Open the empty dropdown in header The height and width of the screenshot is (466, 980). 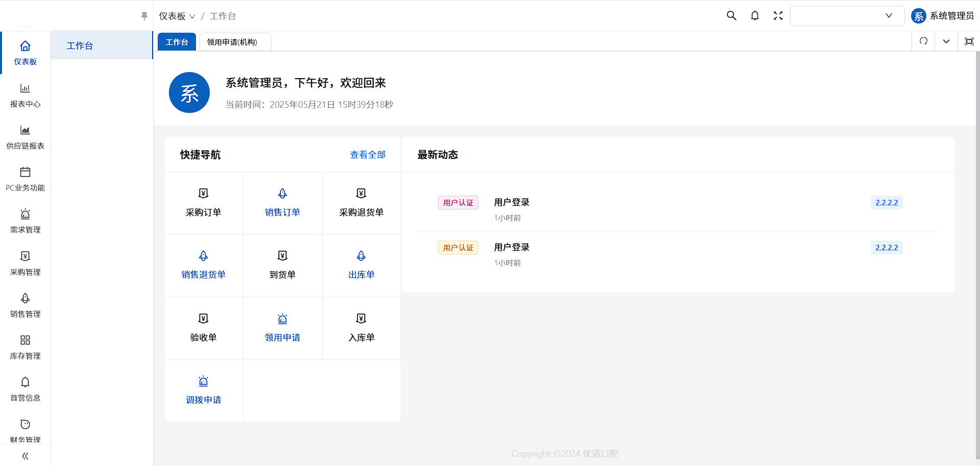coord(847,16)
